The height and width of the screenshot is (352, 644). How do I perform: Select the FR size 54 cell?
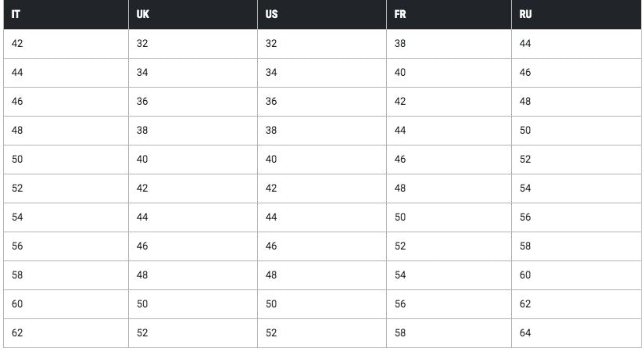(x=400, y=275)
